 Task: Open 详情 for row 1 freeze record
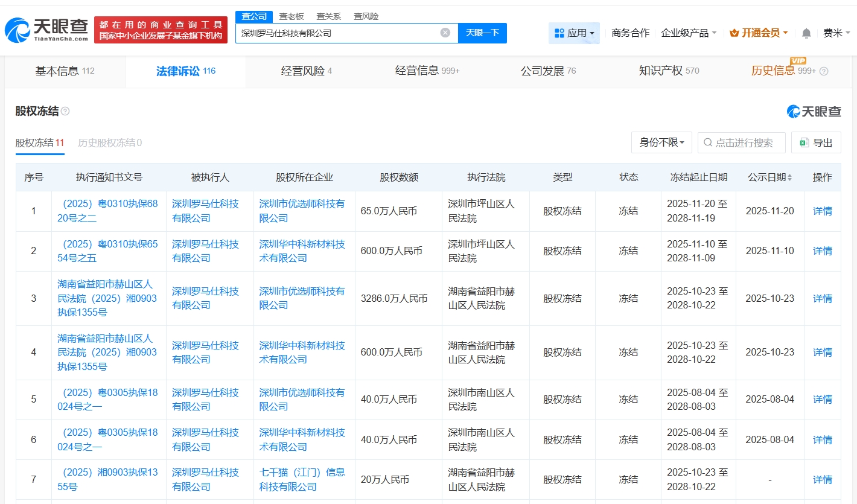[x=822, y=211]
